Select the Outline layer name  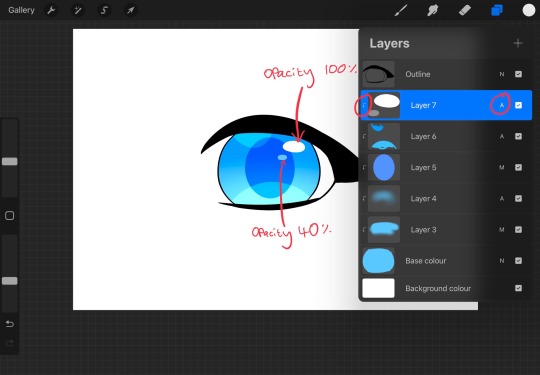[418, 74]
